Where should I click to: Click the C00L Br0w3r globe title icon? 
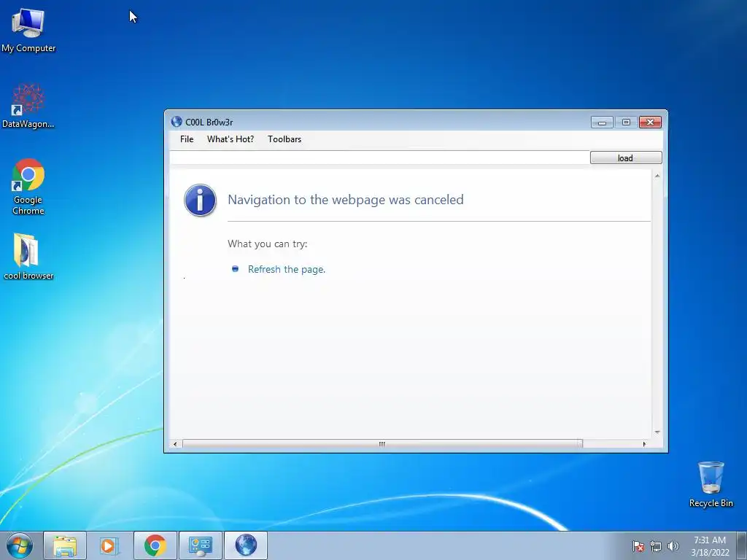point(177,122)
